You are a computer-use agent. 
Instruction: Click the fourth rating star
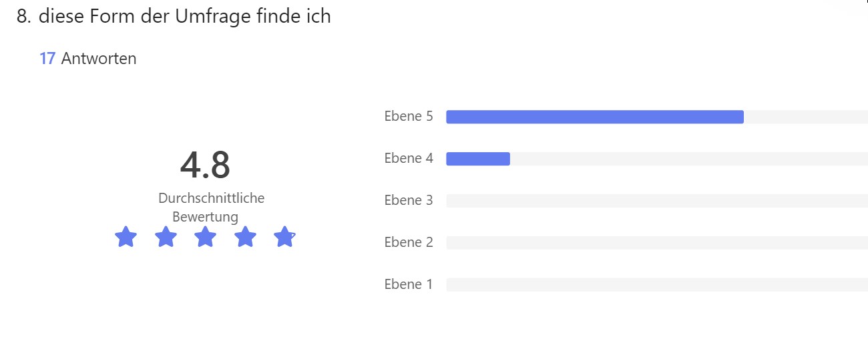(245, 237)
